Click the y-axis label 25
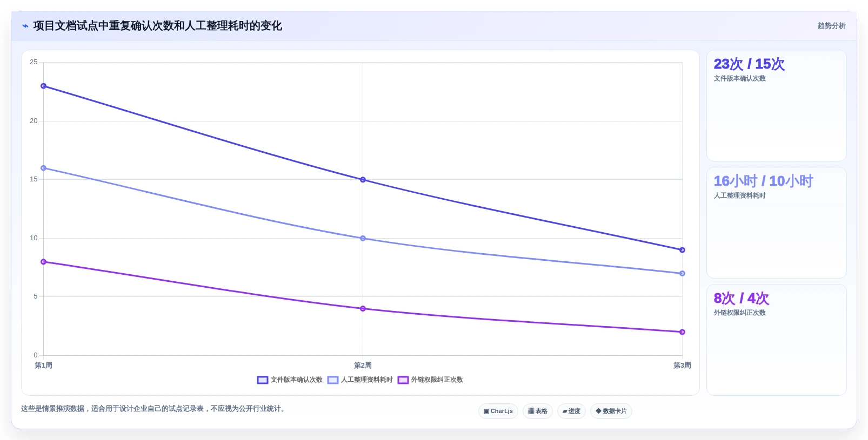This screenshot has height=440, width=868. tap(34, 62)
